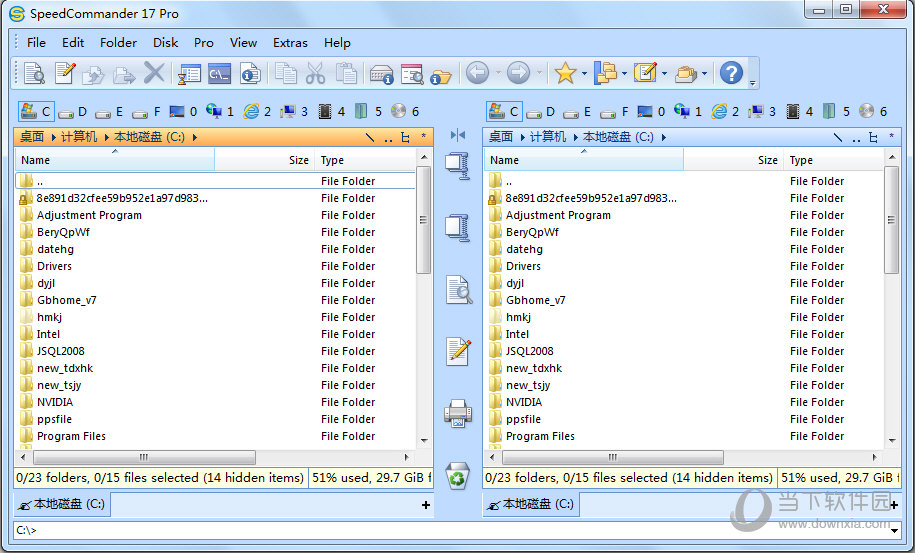Click the Help question mark icon
This screenshot has height=553, width=915.
[x=731, y=74]
